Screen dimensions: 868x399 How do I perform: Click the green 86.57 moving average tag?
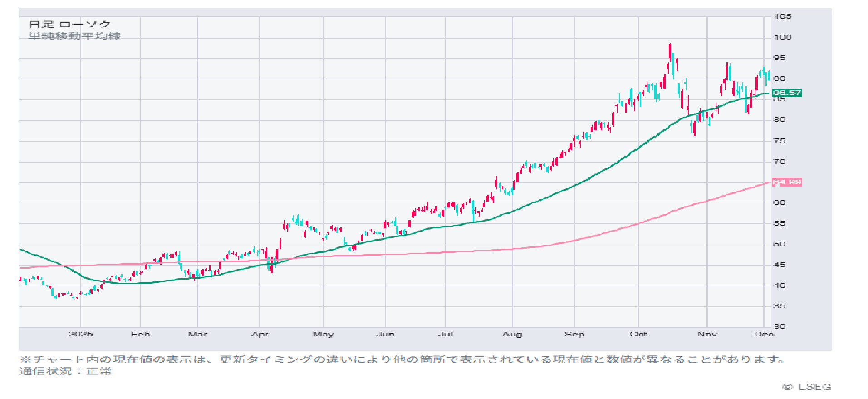787,93
